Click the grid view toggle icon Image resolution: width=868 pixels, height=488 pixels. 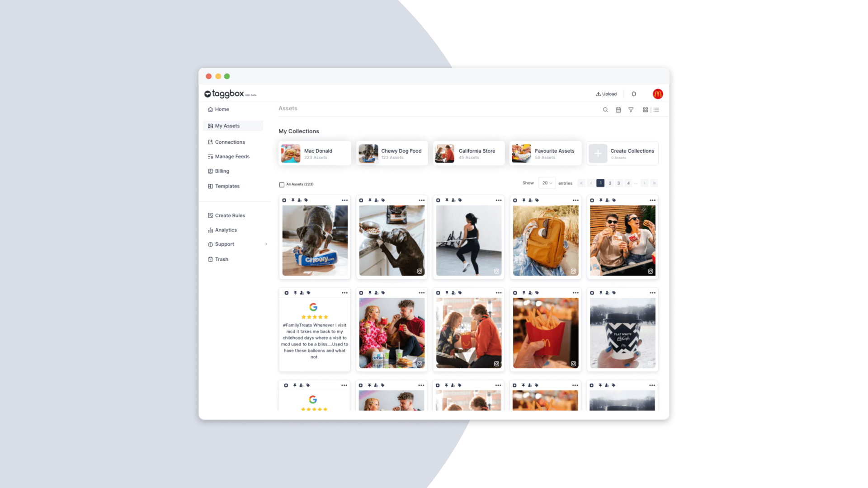645,110
